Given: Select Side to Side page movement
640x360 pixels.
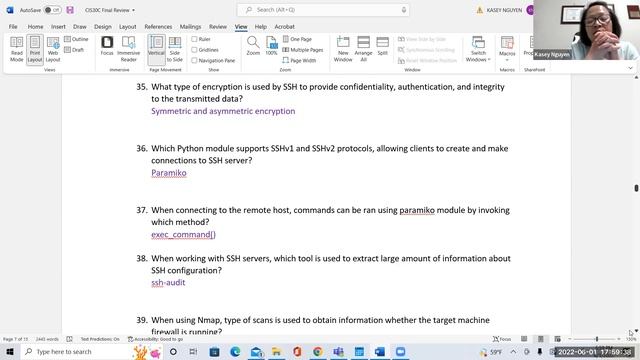Looking at the screenshot, I should [175, 49].
